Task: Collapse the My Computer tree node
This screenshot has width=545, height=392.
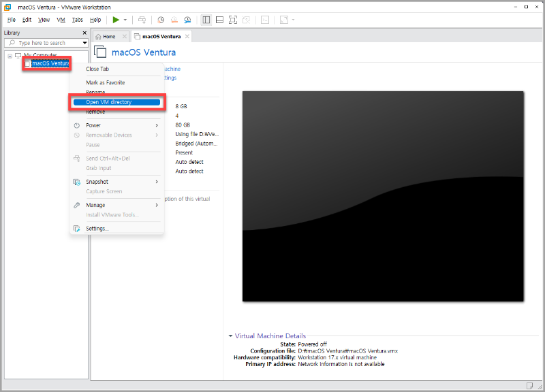Action: pyautogui.click(x=10, y=56)
